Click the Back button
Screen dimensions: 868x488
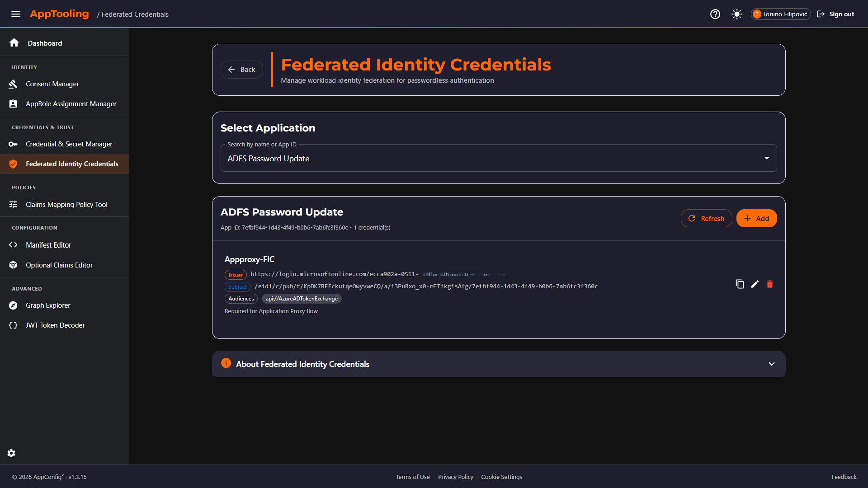[x=242, y=70]
